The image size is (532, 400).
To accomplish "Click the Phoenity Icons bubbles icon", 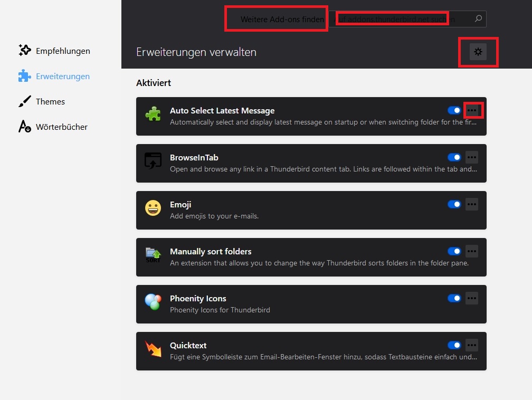I will click(x=153, y=302).
